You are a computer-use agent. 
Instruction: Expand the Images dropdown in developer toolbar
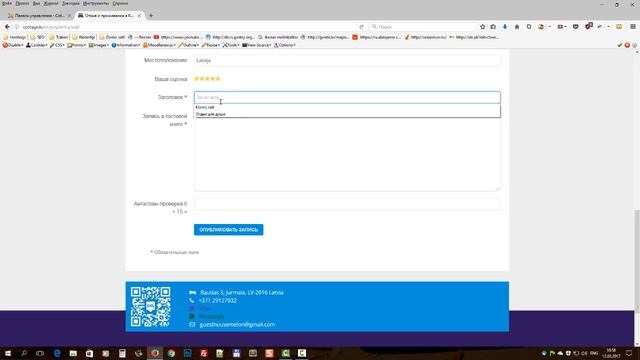[99, 45]
